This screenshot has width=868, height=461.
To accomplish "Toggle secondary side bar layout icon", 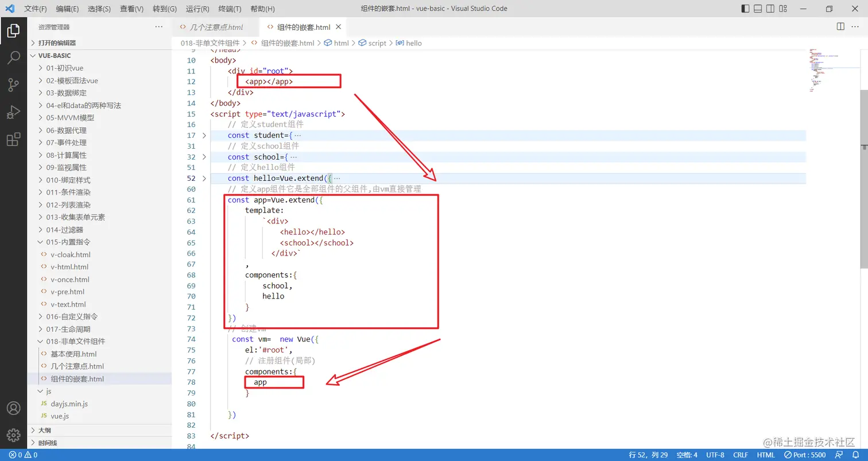I will pos(770,9).
